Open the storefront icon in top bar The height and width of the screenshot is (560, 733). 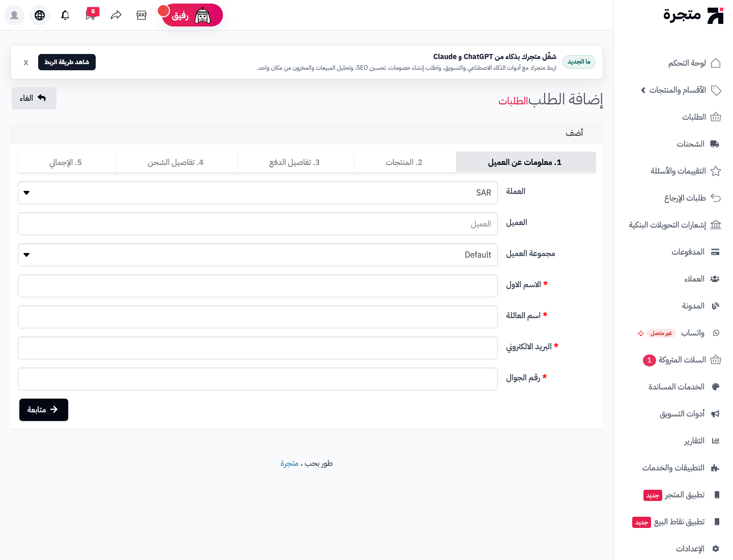tap(142, 15)
